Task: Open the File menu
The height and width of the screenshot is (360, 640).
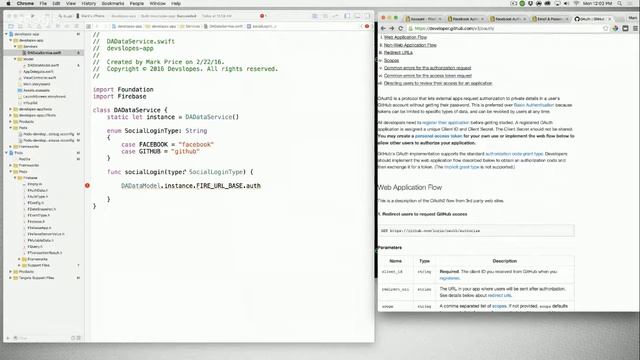Action: 43,3
